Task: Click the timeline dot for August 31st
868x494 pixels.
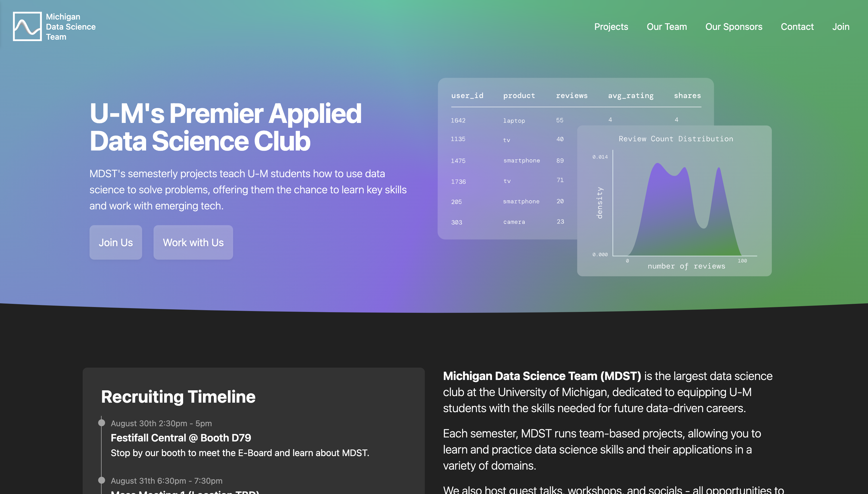Action: pyautogui.click(x=101, y=480)
